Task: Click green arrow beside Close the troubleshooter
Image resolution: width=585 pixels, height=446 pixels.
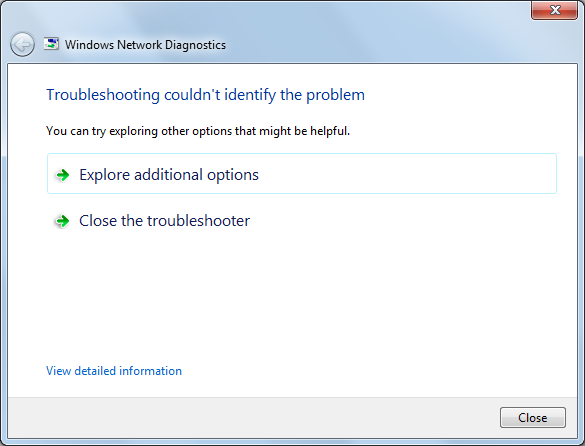Action: pos(62,221)
